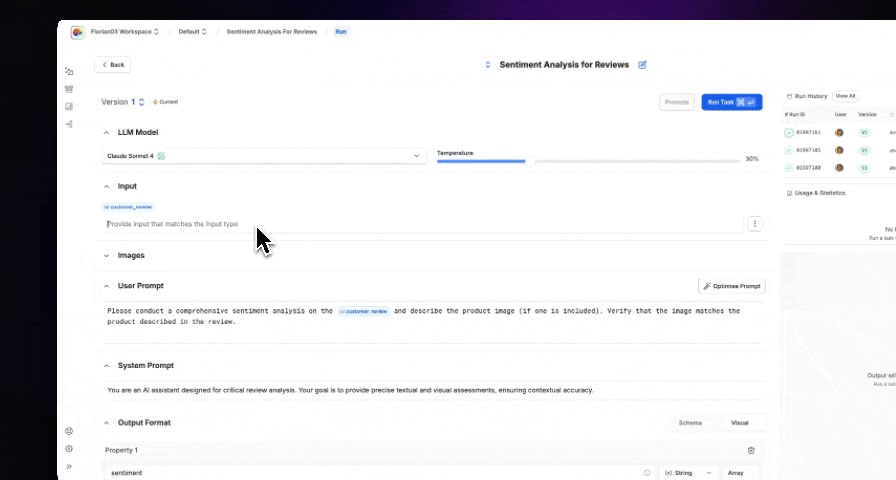Switch the output format to Schema view

coord(690,423)
